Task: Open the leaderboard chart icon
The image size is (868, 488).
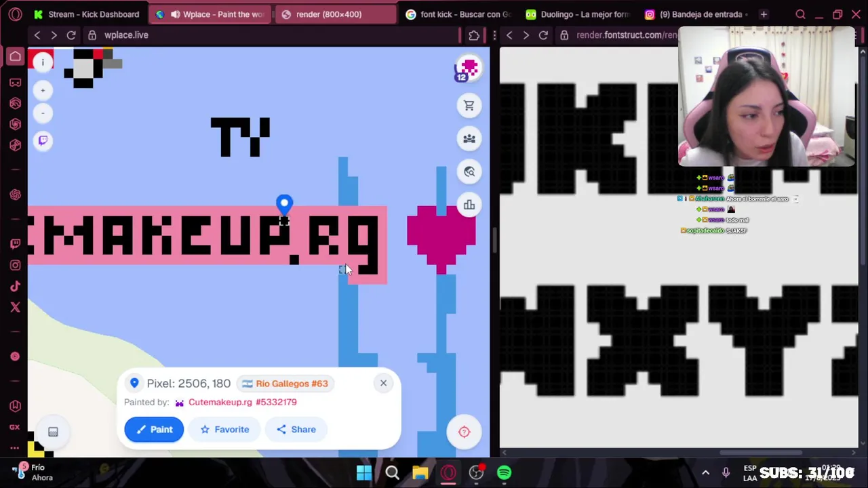Action: tap(469, 205)
